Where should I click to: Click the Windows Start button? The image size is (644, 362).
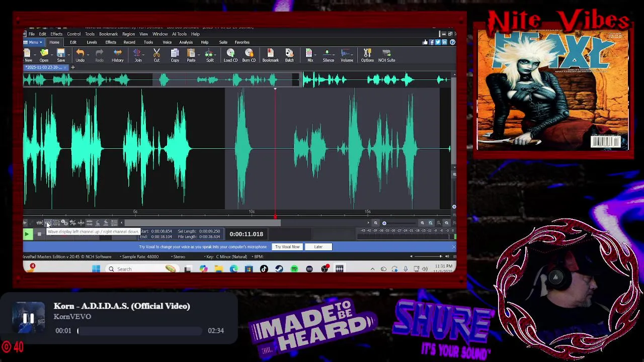[96, 269]
